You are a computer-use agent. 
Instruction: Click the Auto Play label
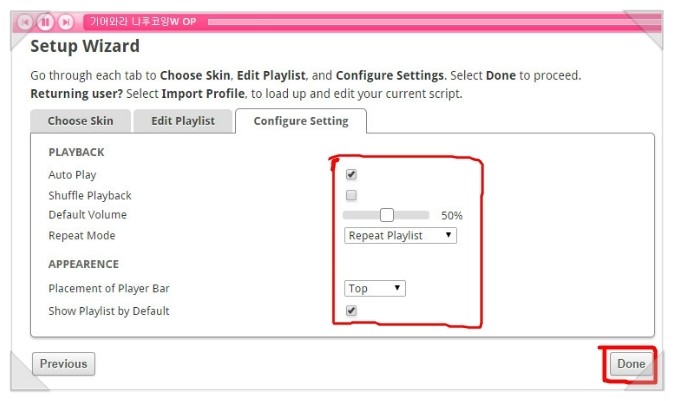pyautogui.click(x=72, y=175)
